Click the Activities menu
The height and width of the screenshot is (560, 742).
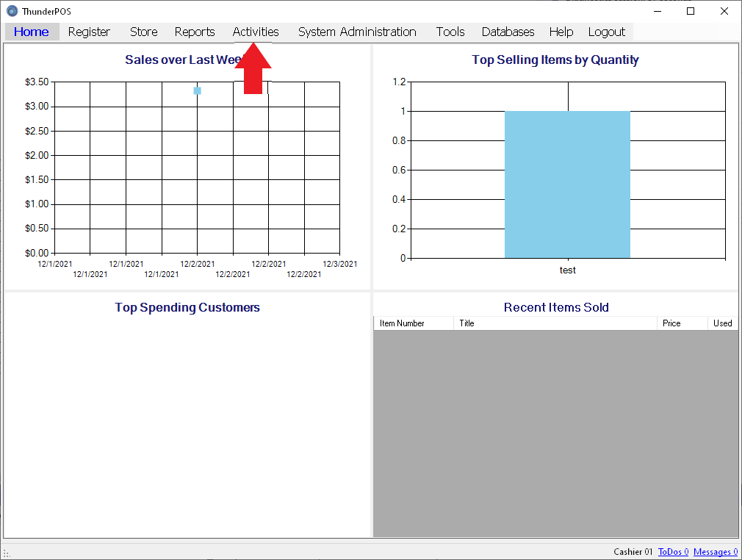[256, 32]
